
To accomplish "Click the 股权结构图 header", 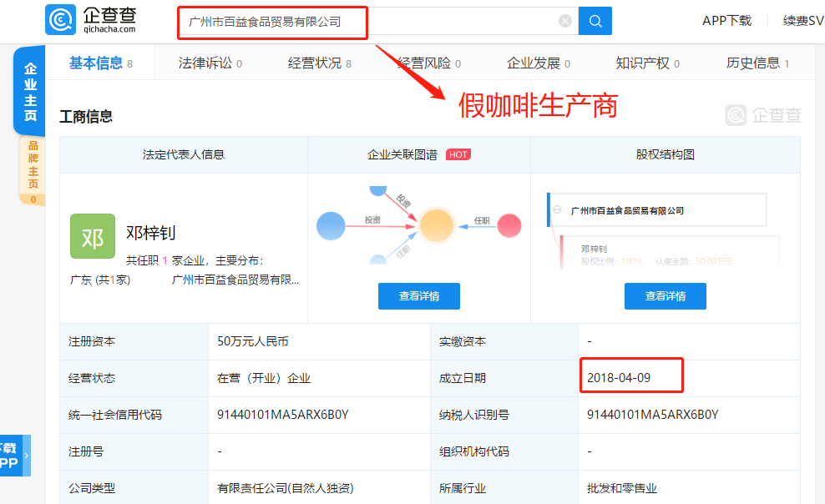I will (665, 154).
